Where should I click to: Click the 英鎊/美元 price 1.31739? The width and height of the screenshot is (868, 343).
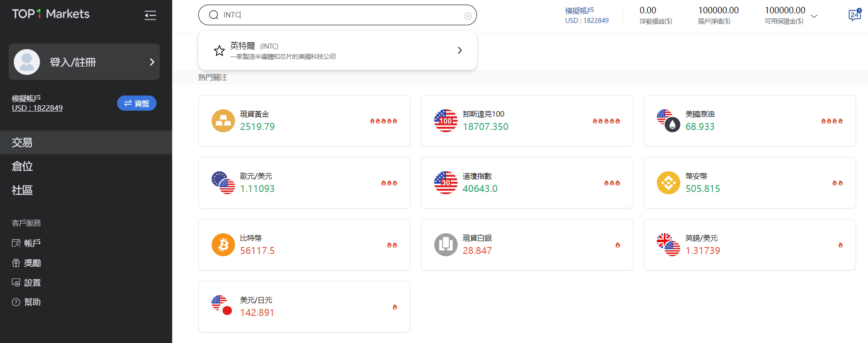click(703, 251)
